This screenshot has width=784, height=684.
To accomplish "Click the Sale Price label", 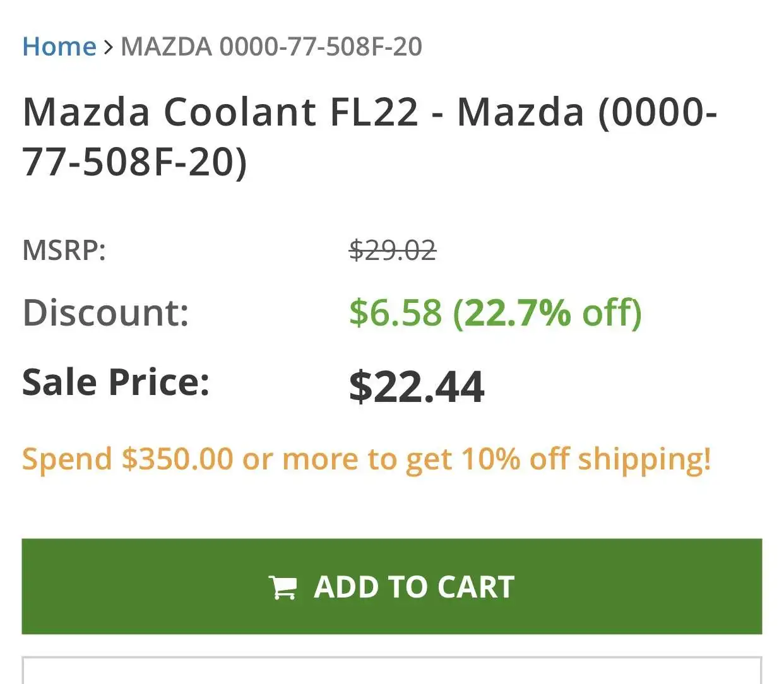I will [116, 382].
